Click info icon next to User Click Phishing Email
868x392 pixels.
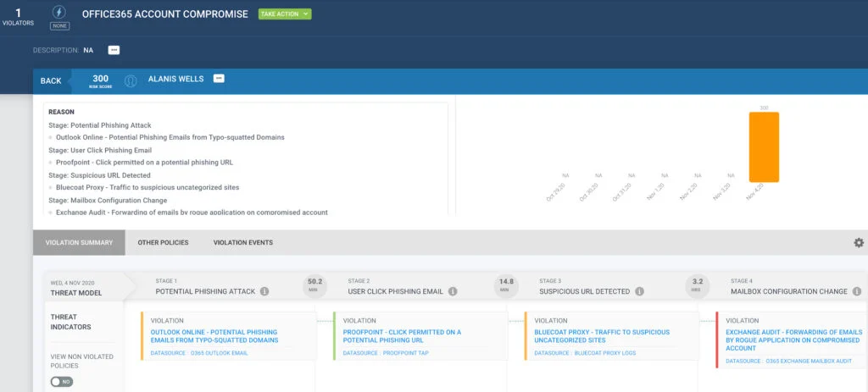(452, 291)
